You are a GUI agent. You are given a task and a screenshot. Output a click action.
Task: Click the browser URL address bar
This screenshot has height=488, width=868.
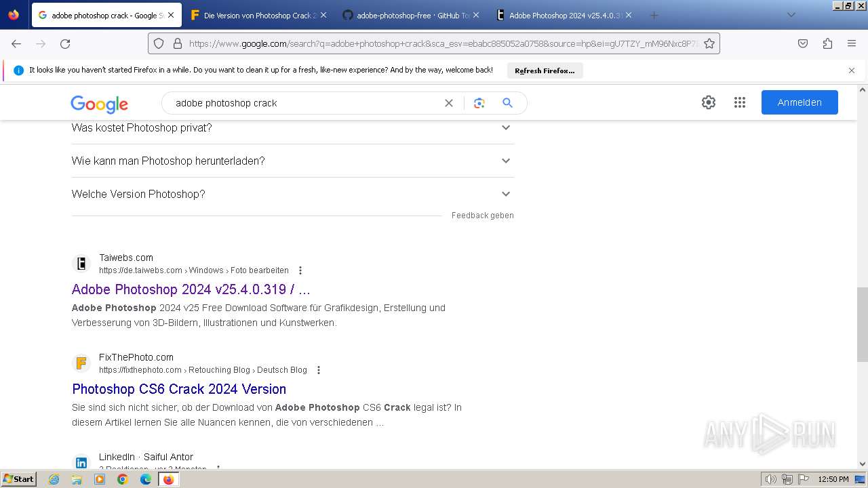442,43
